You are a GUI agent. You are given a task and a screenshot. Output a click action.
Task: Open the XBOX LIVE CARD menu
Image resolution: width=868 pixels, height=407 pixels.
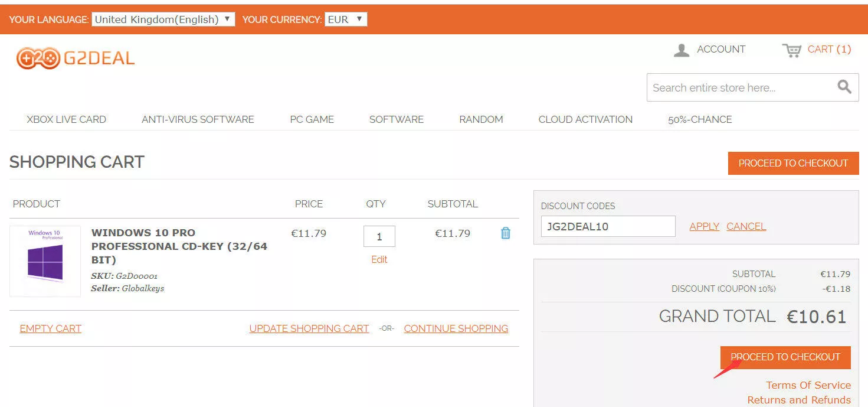click(x=66, y=119)
